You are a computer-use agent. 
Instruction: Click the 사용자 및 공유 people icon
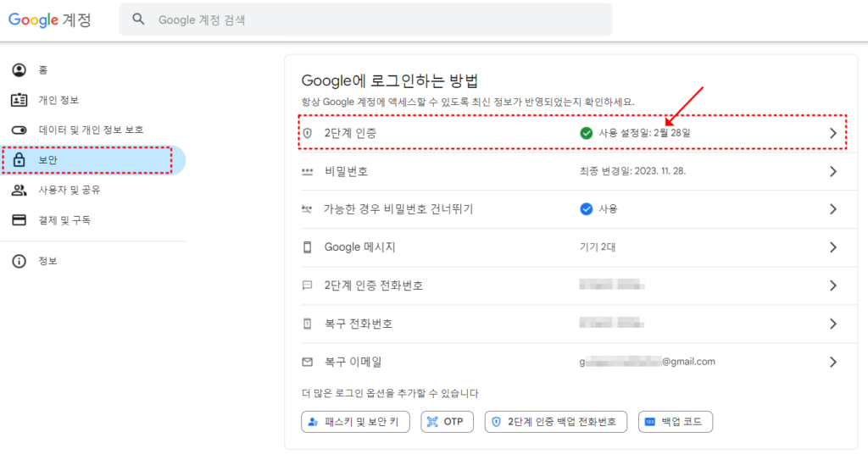(19, 190)
